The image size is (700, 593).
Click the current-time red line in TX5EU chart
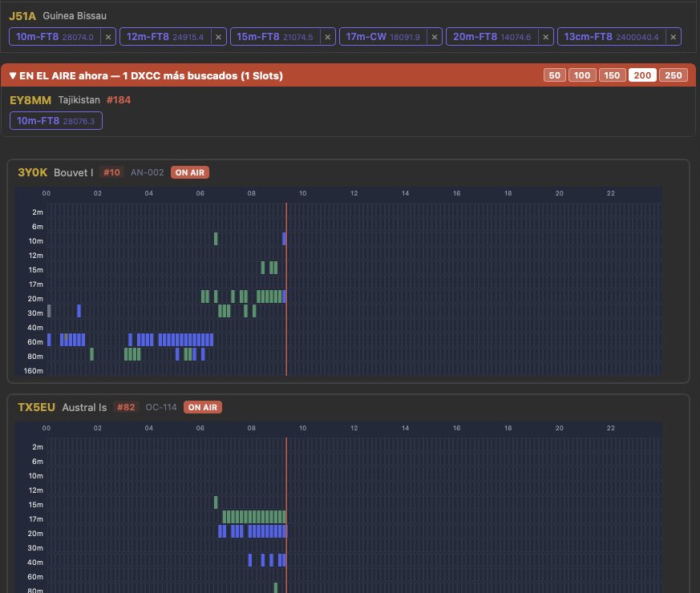click(286, 515)
